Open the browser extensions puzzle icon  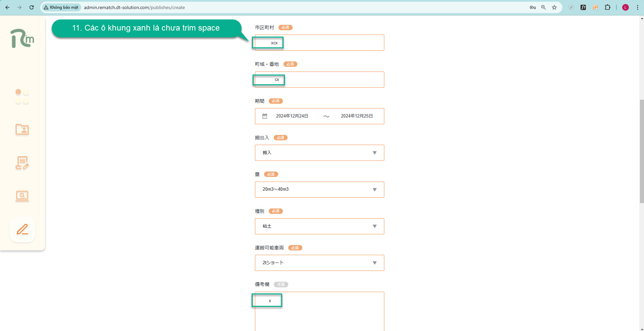click(607, 7)
